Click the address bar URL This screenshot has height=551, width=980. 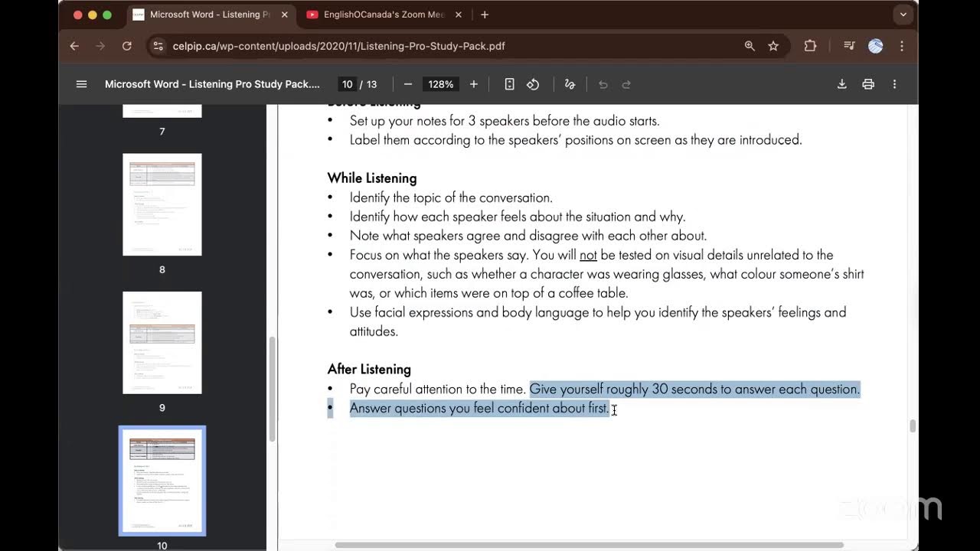(338, 46)
